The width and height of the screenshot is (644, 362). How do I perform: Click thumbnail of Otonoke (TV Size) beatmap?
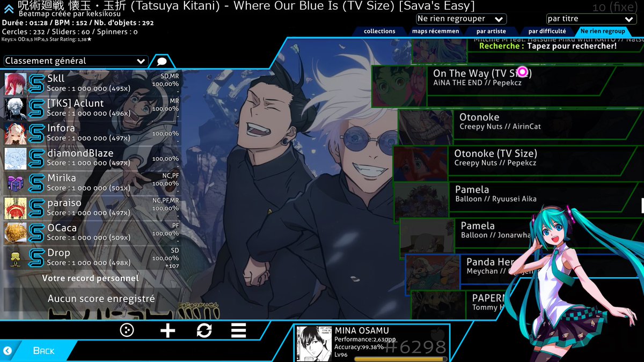point(421,163)
